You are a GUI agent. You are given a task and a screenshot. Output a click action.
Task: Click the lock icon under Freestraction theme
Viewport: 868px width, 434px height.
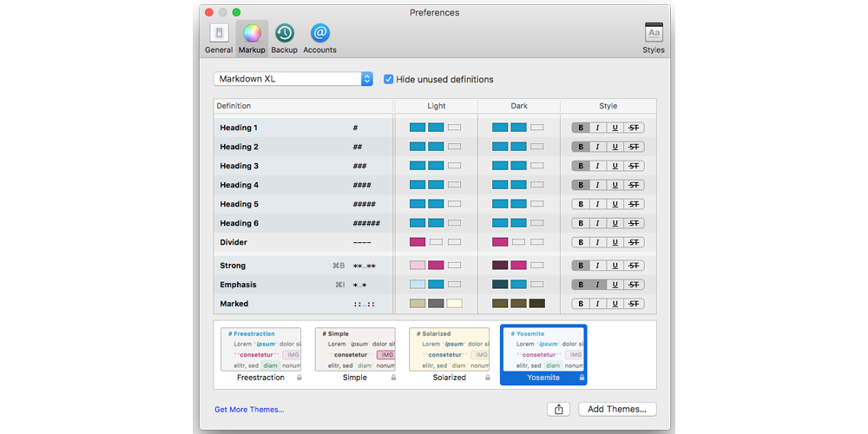[299, 378]
